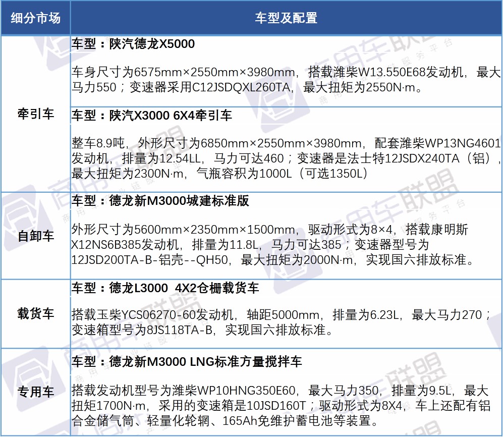The width and height of the screenshot is (504, 437).
Task: Click the 车型：德龙新M3000城建标准版 title
Action: [160, 201]
